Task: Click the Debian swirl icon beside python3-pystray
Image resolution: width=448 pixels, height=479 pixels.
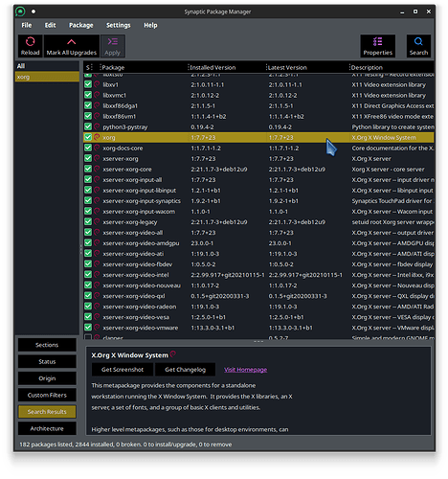Action: 97,126
